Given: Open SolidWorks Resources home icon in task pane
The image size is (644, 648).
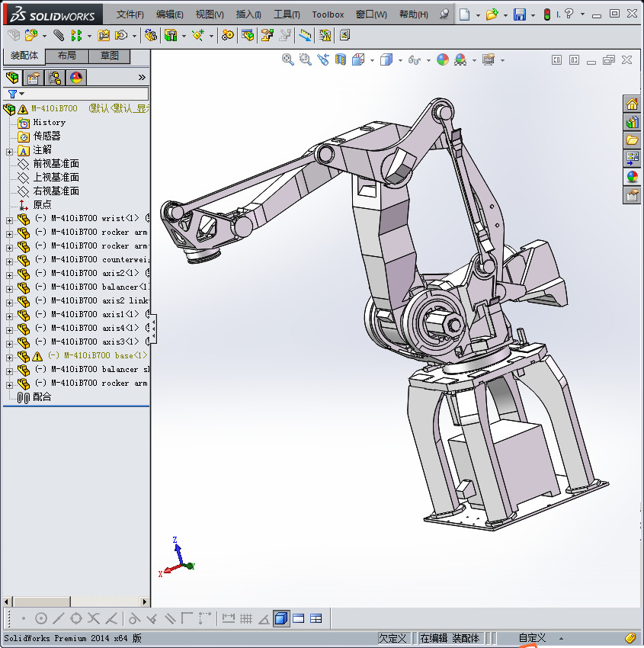Looking at the screenshot, I should [632, 104].
